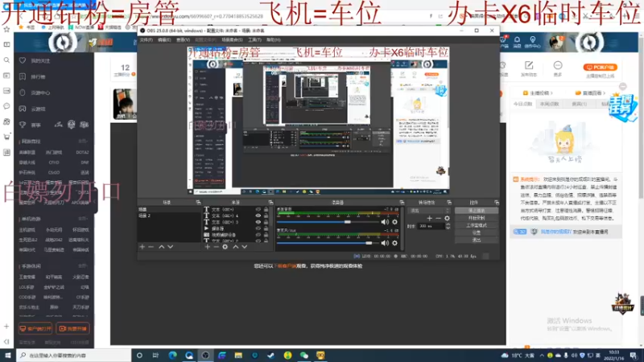Toggle visibility of 文本 (GDI+) 4 source
The width and height of the screenshot is (644, 362).
pos(258,216)
